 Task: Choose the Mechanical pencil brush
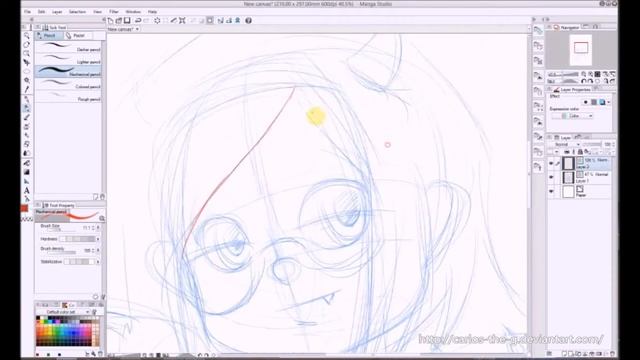pos(68,72)
